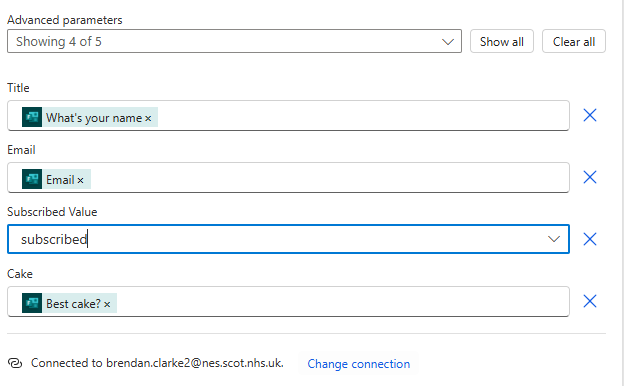The height and width of the screenshot is (386, 624).
Task: Remove the Title parameter with its X icon
Action: click(590, 115)
